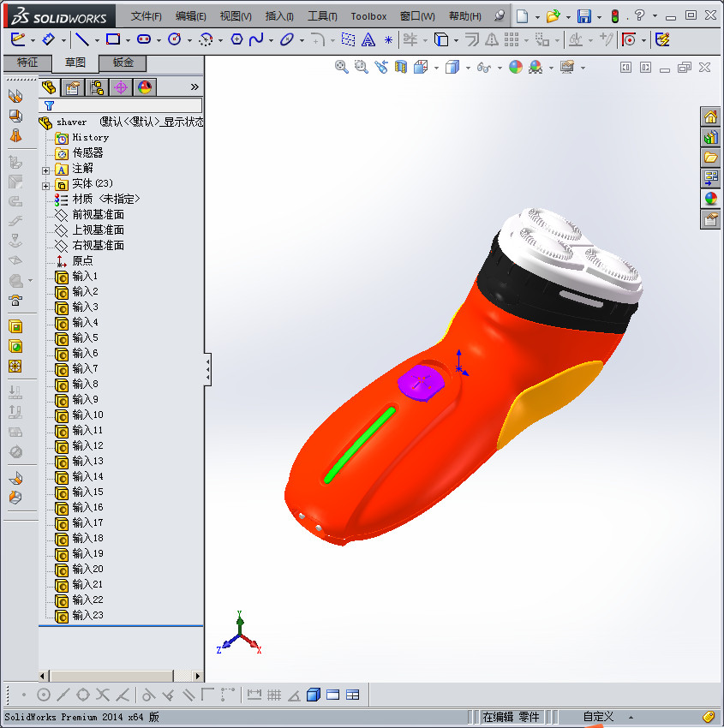Viewport: 724px width, 728px height.
Task: Open the File Explorer task pane icon
Action: tap(710, 158)
